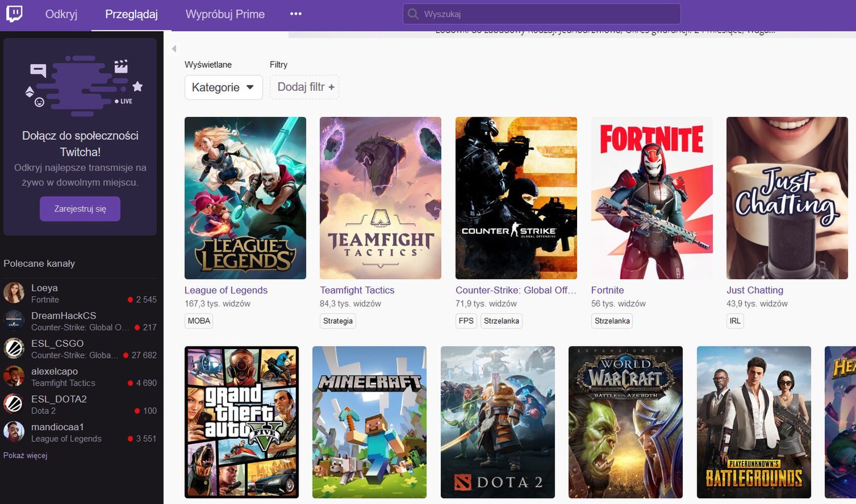
Task: Go to the Odkryj tab
Action: (x=61, y=14)
